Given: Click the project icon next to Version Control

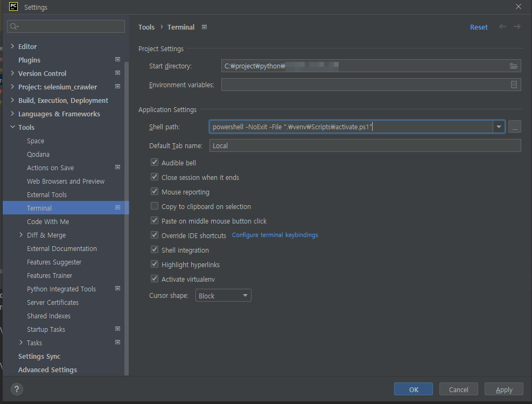Looking at the screenshot, I should [x=118, y=73].
